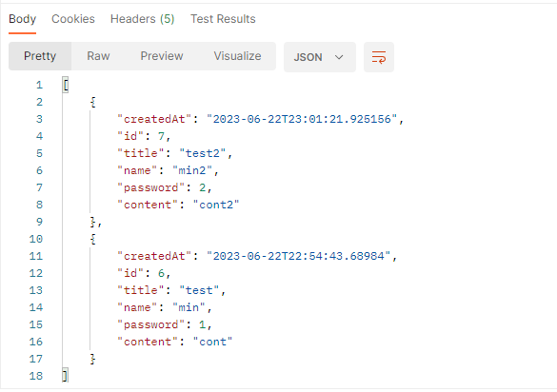
Task: Click the opening bracket on line 1
Action: (x=66, y=85)
